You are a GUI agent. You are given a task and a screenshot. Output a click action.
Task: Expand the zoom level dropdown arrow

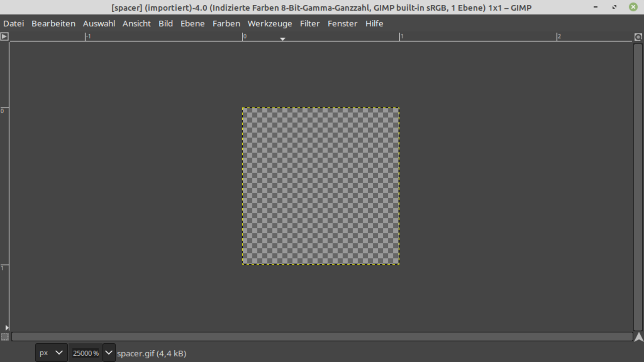pyautogui.click(x=109, y=353)
